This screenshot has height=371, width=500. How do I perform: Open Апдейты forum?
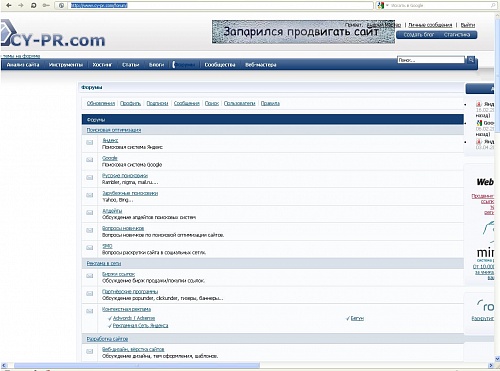coord(112,211)
